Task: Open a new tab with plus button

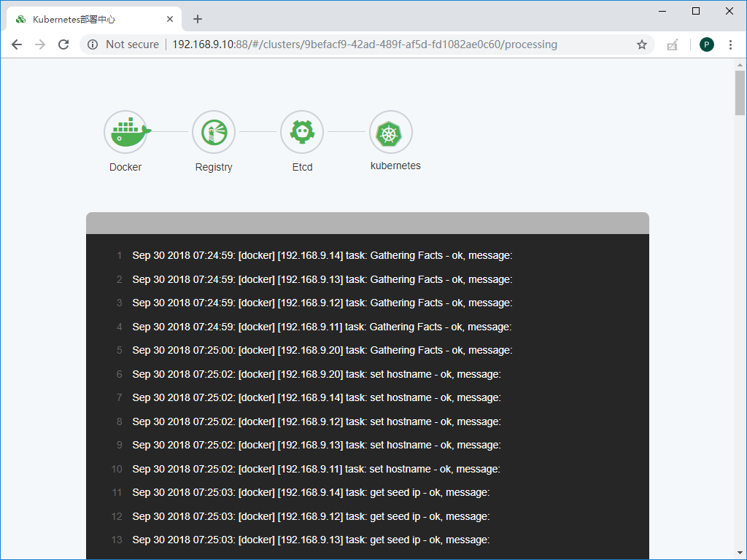Action: (x=198, y=19)
